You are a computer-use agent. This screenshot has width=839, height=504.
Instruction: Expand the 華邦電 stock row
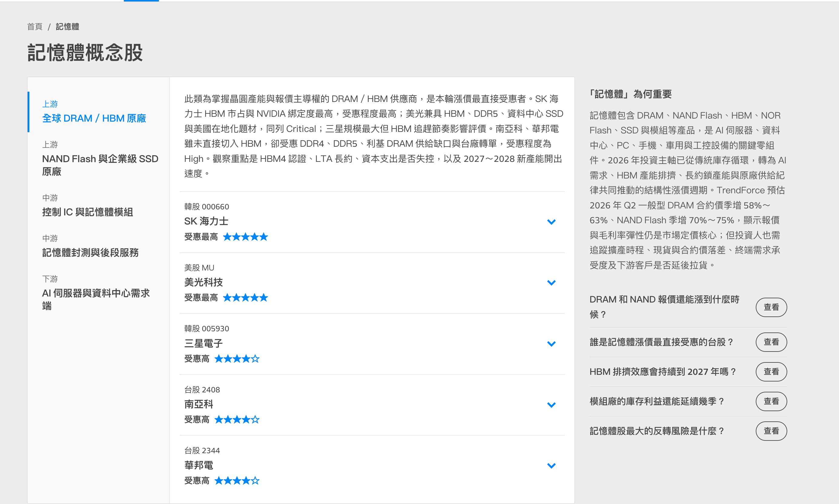(551, 466)
